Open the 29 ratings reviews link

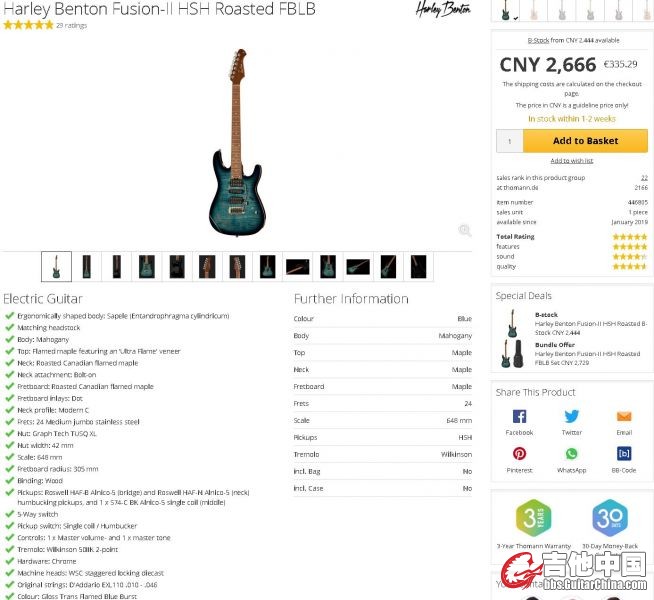(72, 25)
